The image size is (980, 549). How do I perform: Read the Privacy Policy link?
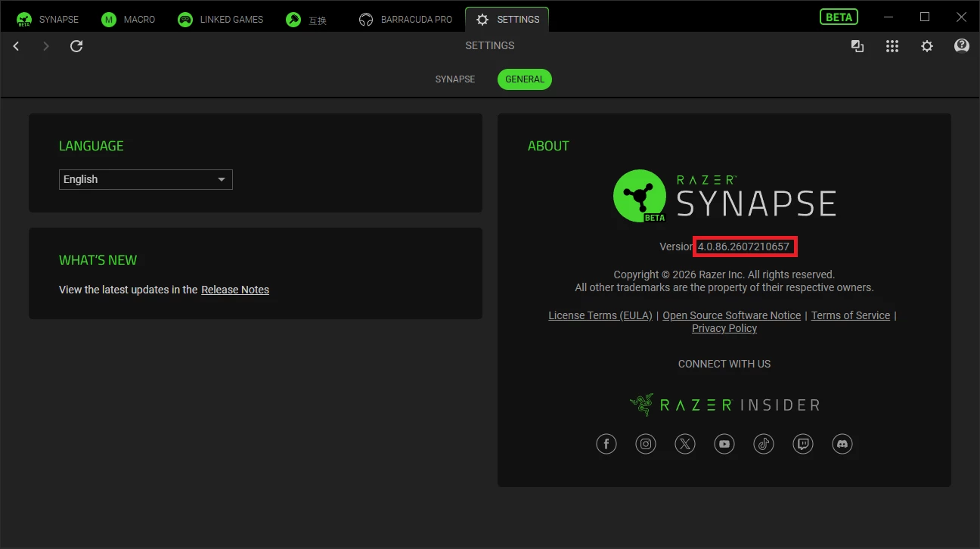click(724, 328)
